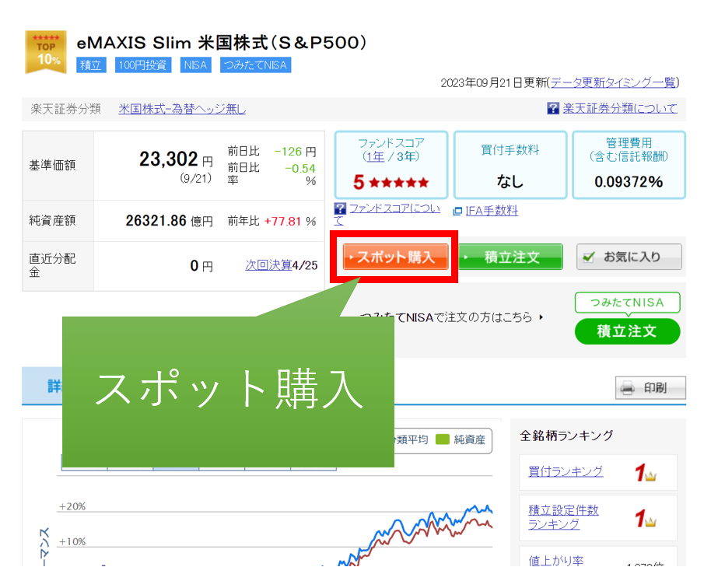704x588 pixels.
Task: Open 次回決算 link
Action: tap(268, 265)
